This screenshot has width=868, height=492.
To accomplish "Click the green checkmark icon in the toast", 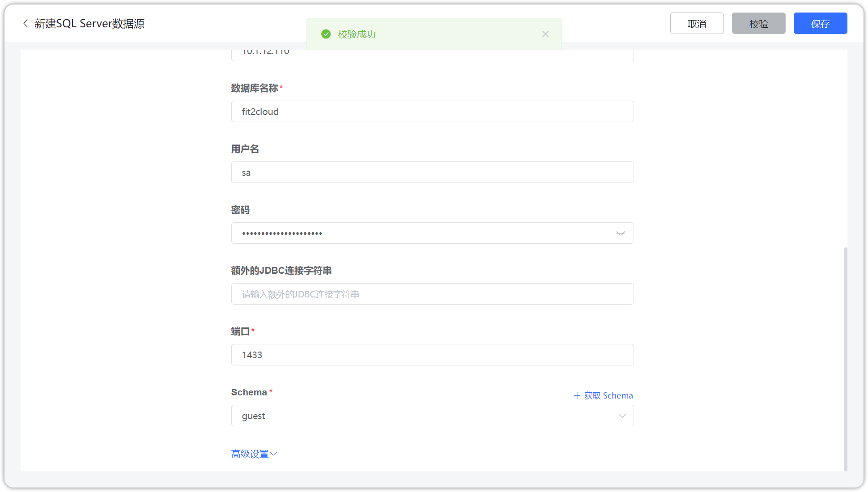I will [326, 34].
